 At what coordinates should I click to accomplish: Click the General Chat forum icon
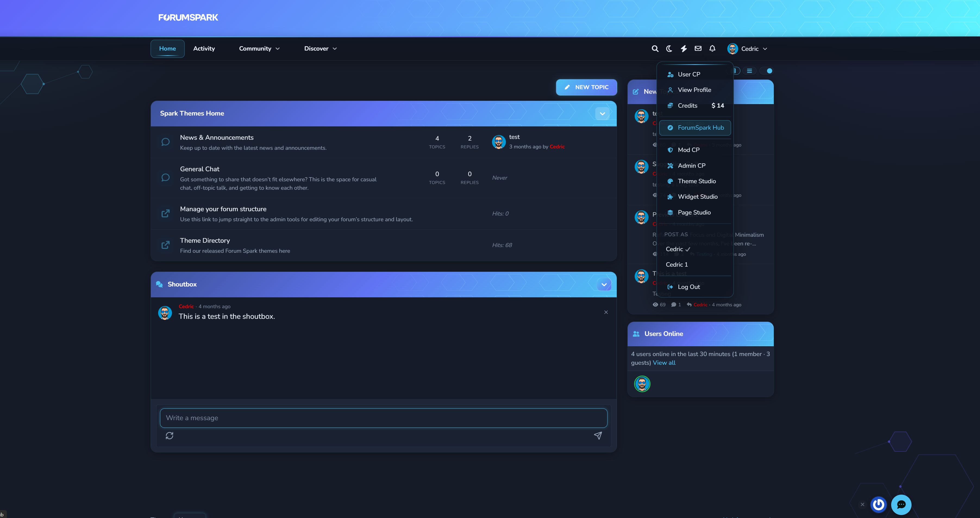pos(165,178)
